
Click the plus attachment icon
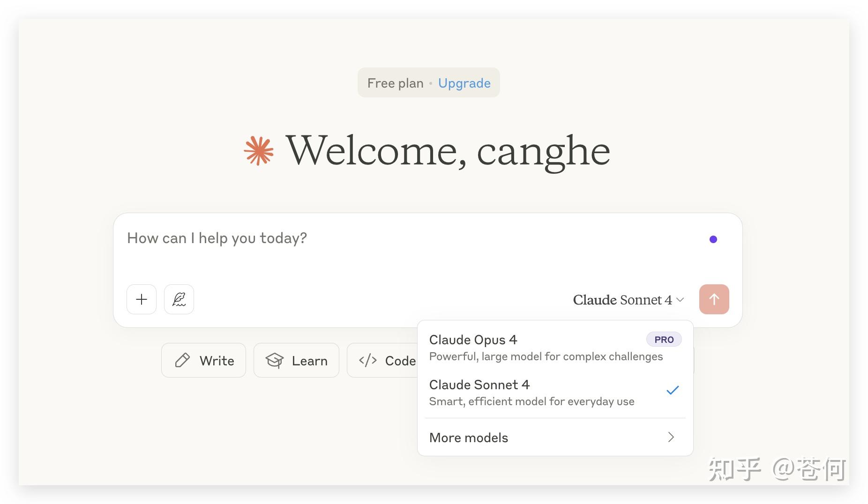142,299
